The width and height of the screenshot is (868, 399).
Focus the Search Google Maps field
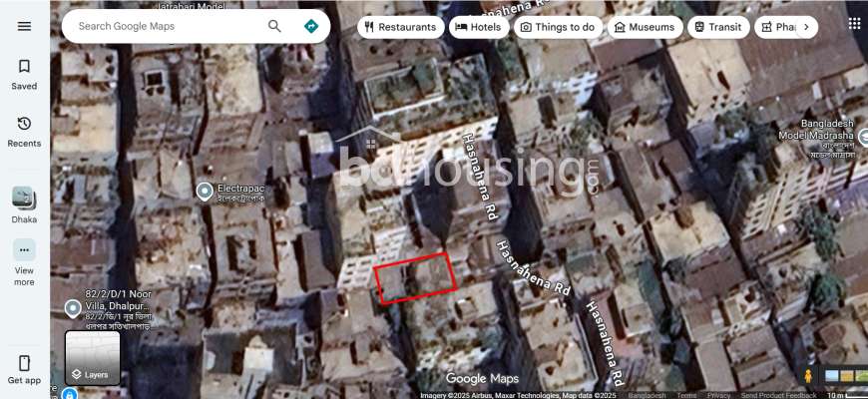coord(165,26)
